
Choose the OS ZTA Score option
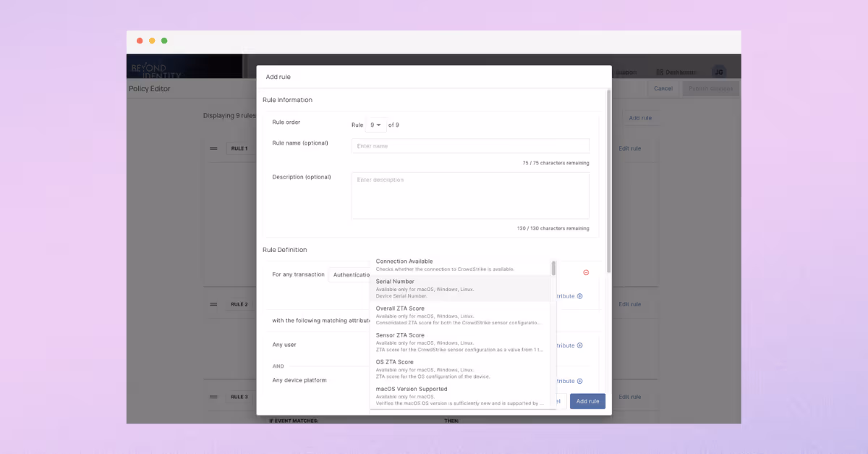click(461, 369)
